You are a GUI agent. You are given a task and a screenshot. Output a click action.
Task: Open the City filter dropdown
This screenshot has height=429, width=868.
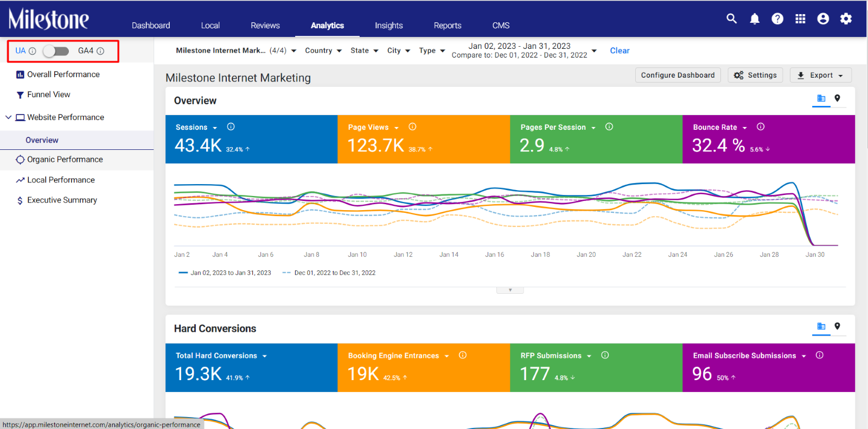[399, 51]
